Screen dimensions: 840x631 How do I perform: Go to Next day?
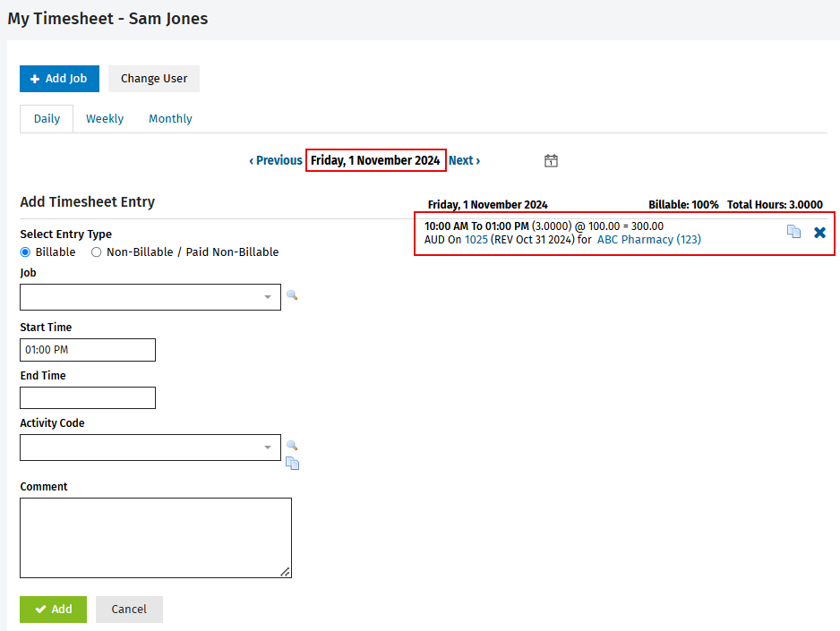click(x=465, y=160)
